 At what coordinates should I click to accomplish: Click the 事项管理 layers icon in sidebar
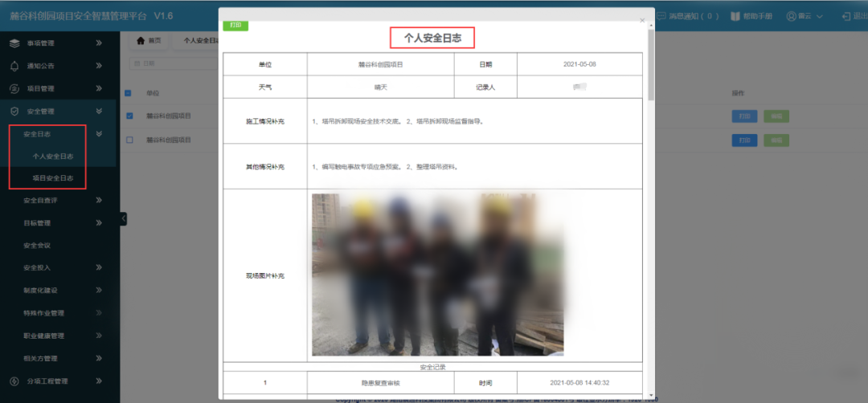pyautogui.click(x=15, y=43)
